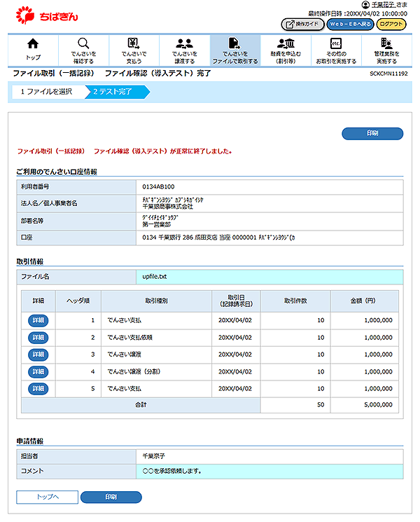Click file name upfile.txt
Screen dimensions: 420x522
click(155, 277)
